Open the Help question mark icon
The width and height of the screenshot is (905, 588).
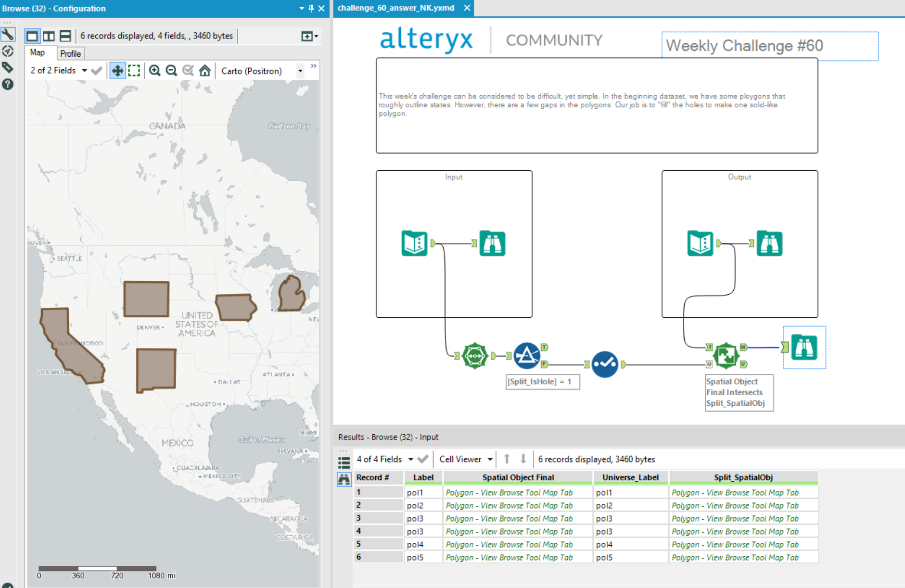[x=8, y=85]
